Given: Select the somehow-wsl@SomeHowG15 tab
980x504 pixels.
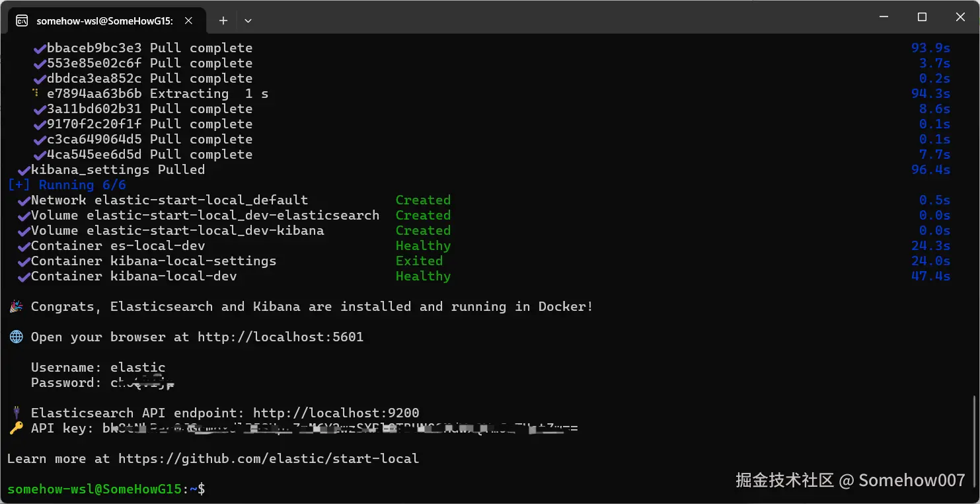Looking at the screenshot, I should 104,21.
